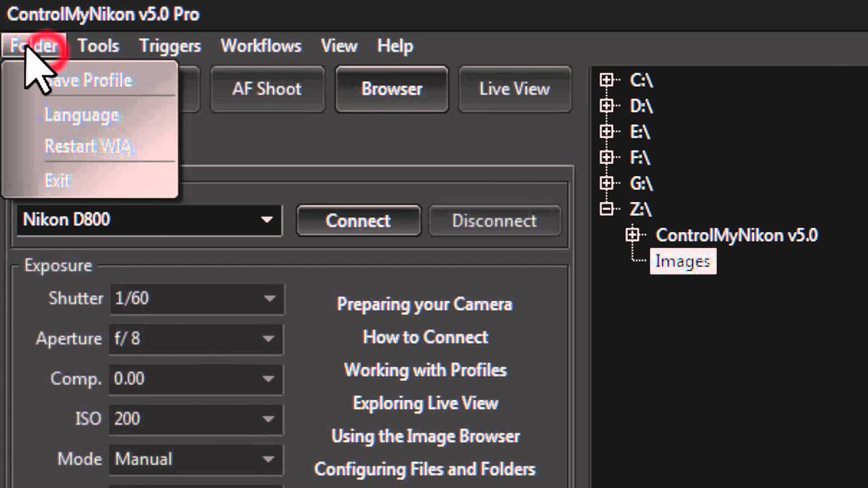The image size is (868, 488).
Task: Select the G:\ drive label
Action: [641, 183]
